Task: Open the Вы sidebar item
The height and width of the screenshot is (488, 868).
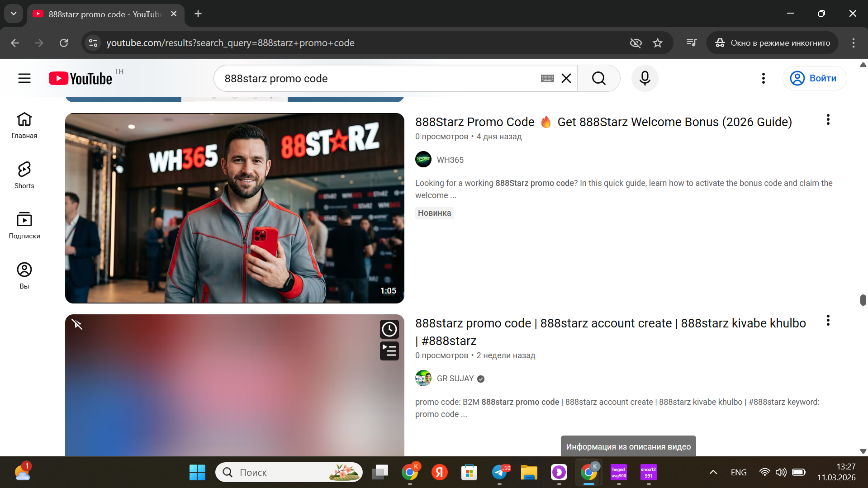Action: tap(24, 276)
